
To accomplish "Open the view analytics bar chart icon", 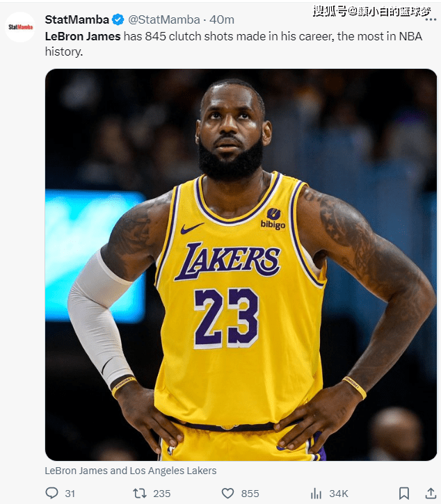I will 316,493.
